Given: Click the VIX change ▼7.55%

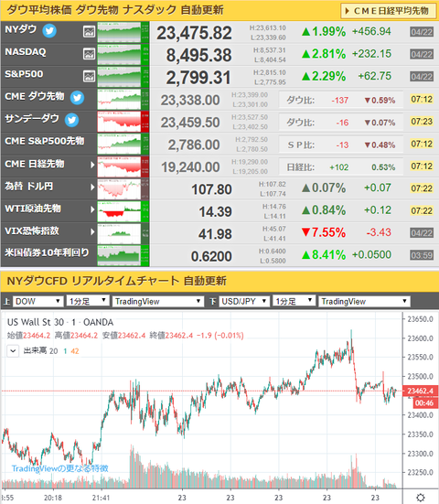Looking at the screenshot, I should [x=324, y=232].
